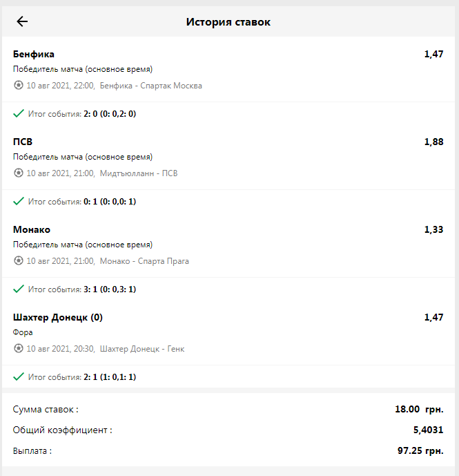Image resolution: width=459 pixels, height=476 pixels.
Task: Click the soccer ball icon for Shakhtar match
Action: 18,348
